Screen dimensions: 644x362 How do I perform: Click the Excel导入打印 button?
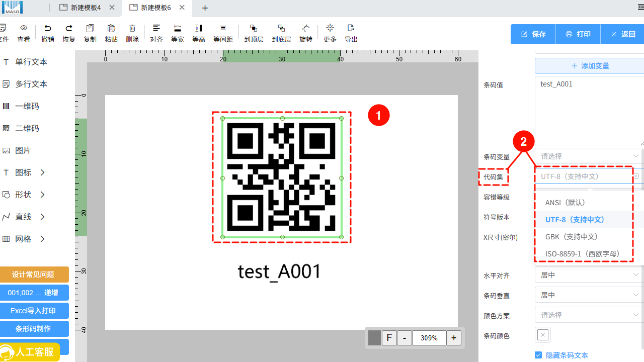coord(34,311)
